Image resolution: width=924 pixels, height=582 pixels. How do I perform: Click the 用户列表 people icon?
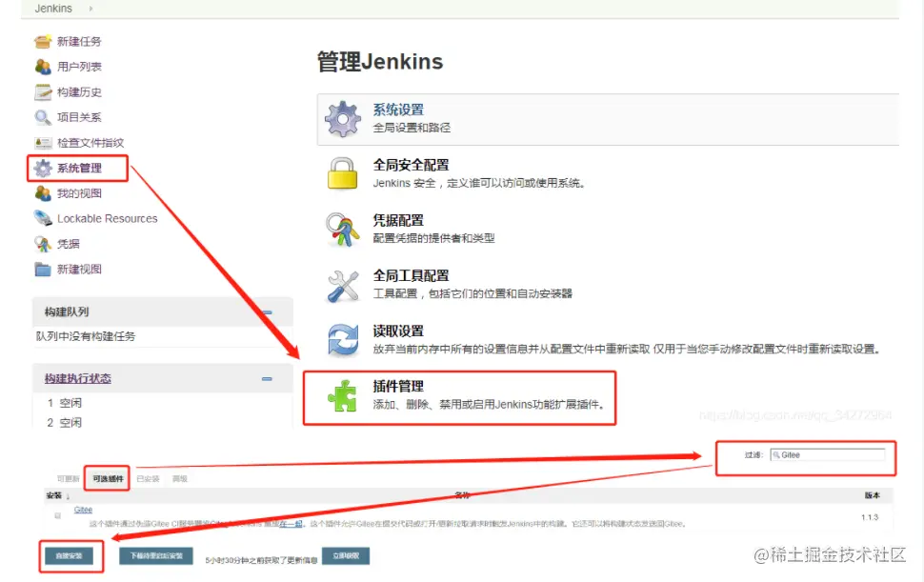click(x=43, y=67)
